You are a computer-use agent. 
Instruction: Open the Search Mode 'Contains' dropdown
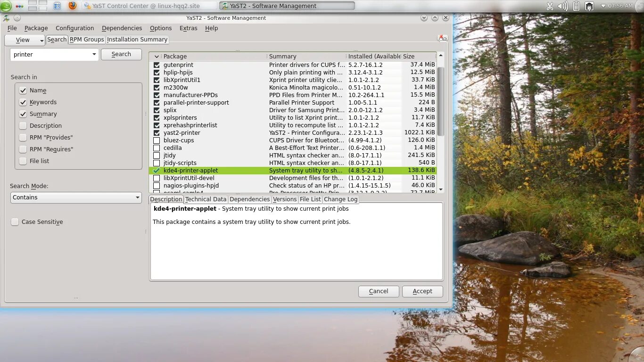tap(76, 197)
